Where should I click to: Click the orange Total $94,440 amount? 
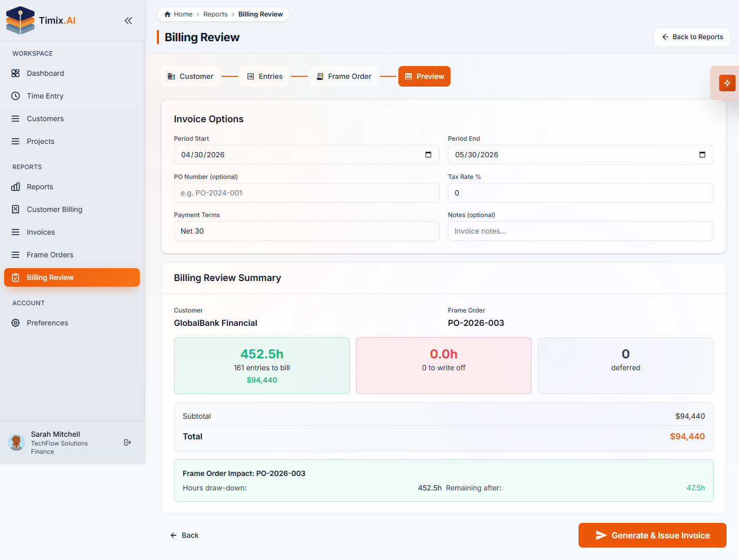pos(687,436)
